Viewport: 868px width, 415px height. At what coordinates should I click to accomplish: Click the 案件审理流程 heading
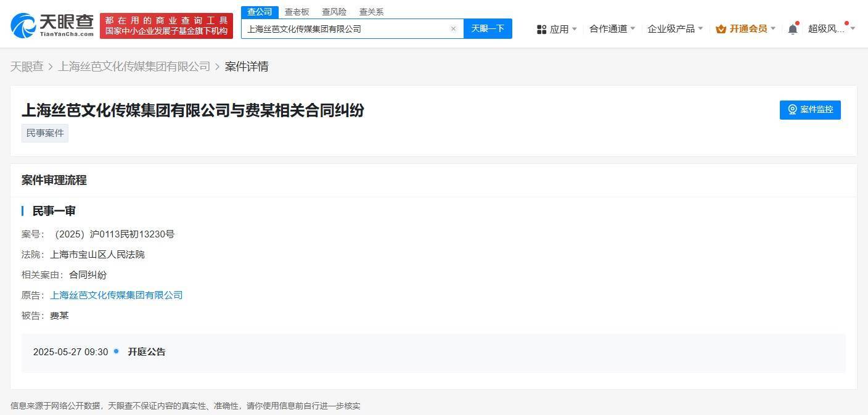54,180
